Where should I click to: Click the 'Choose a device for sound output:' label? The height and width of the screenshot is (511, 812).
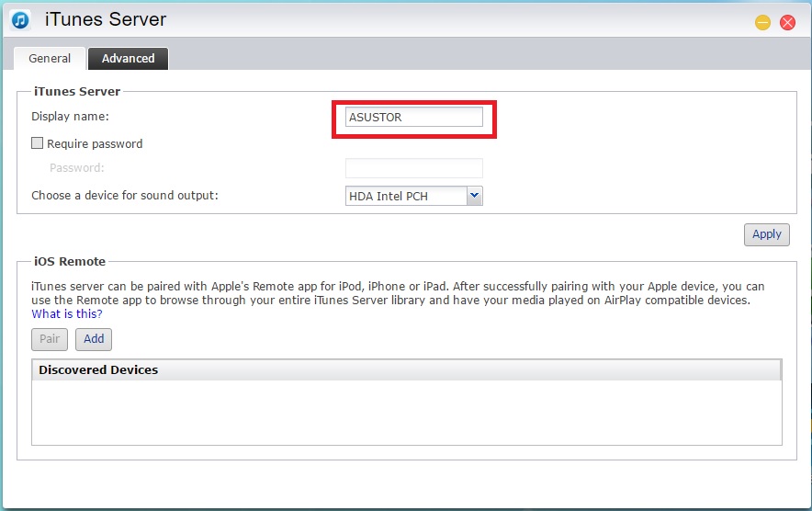[125, 196]
